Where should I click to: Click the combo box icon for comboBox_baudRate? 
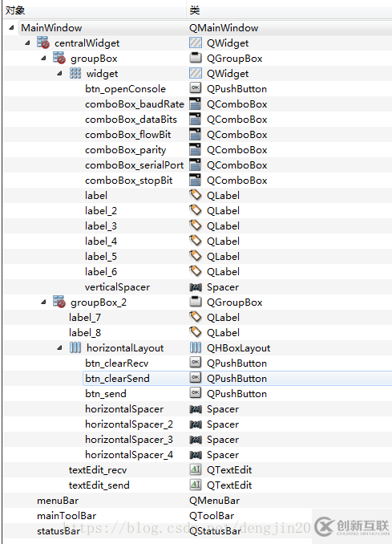pos(196,104)
